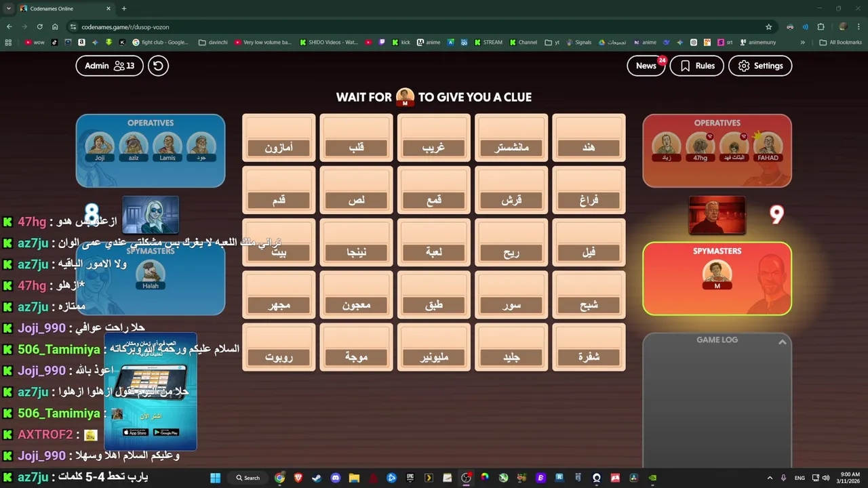Collapse the Game Log panel
This screenshot has height=488, width=868.
click(782, 342)
